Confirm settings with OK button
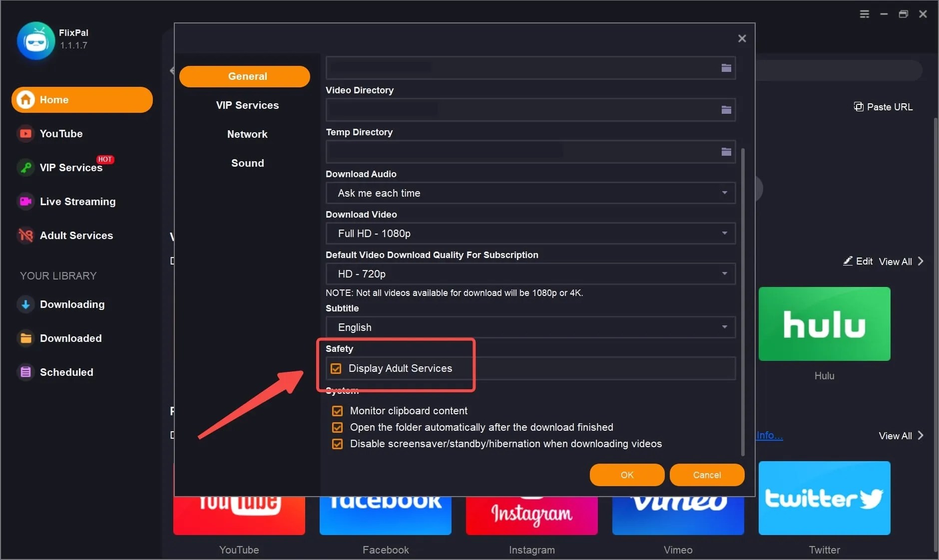Image resolution: width=939 pixels, height=560 pixels. (x=627, y=475)
